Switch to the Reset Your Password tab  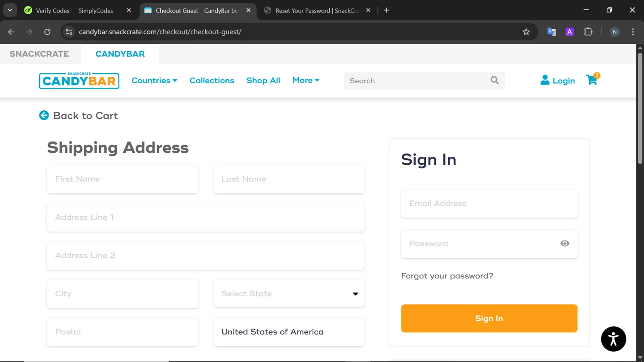click(x=317, y=10)
